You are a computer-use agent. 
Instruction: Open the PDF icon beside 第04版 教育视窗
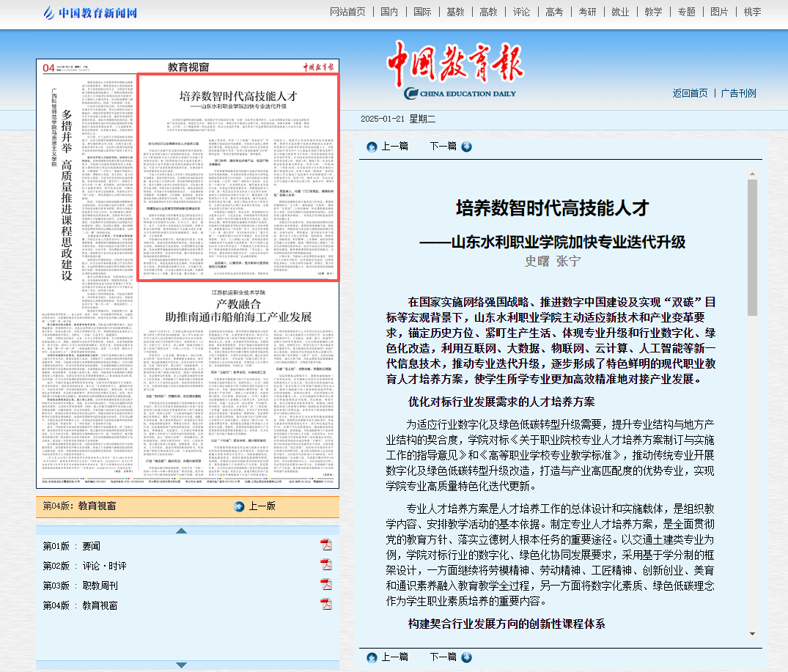(326, 604)
